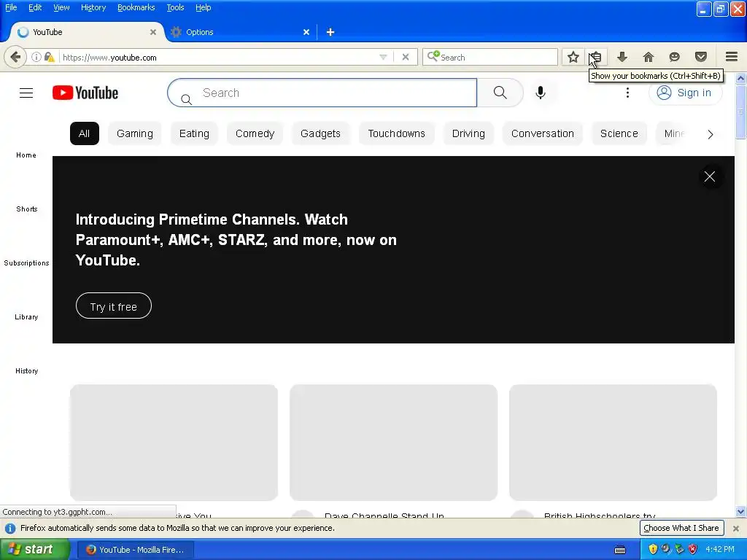747x560 pixels.
Task: Open the History menu
Action: click(x=93, y=7)
